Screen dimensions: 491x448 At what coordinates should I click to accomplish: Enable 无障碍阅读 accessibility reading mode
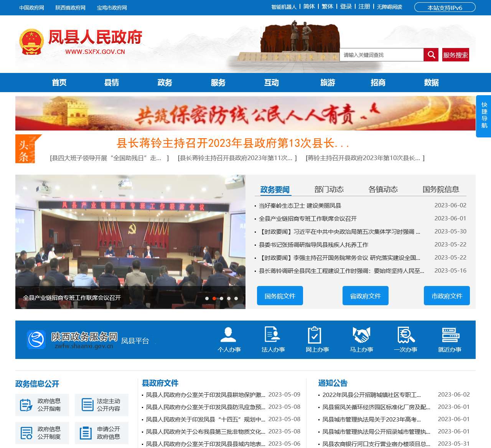click(389, 6)
